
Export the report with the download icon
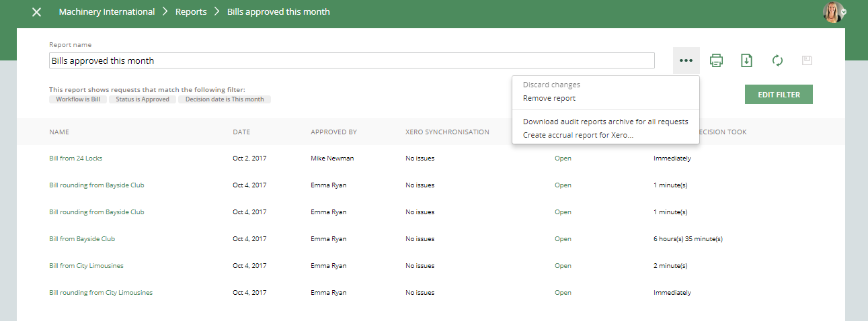(x=746, y=60)
